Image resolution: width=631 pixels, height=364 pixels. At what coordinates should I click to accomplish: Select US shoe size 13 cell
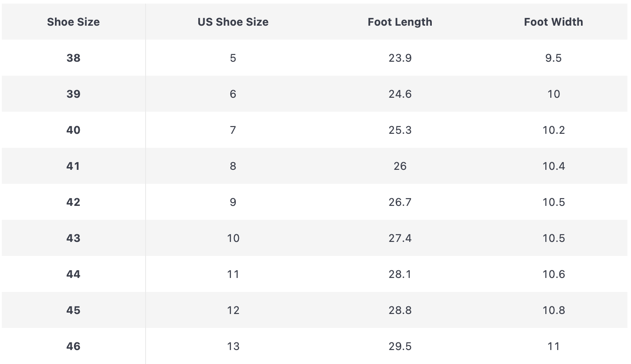tap(233, 346)
